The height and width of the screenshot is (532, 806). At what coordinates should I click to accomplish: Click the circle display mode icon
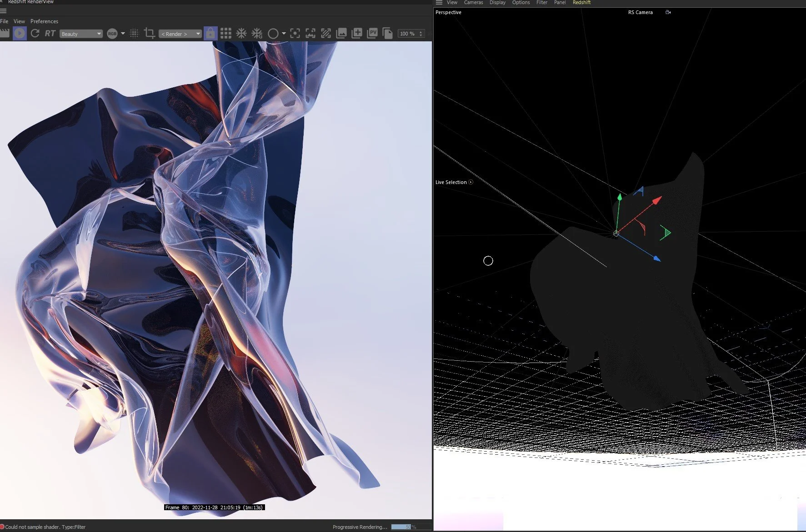[x=273, y=34]
